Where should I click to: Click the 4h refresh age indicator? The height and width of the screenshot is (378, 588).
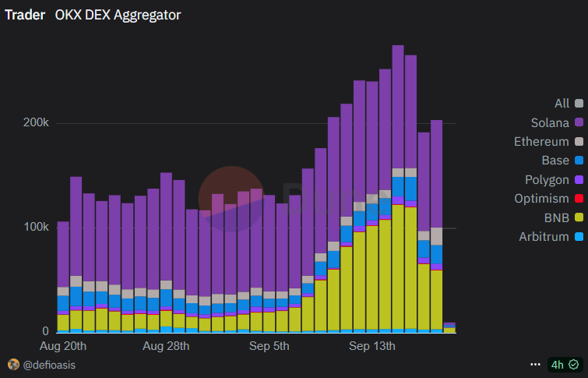pyautogui.click(x=558, y=365)
